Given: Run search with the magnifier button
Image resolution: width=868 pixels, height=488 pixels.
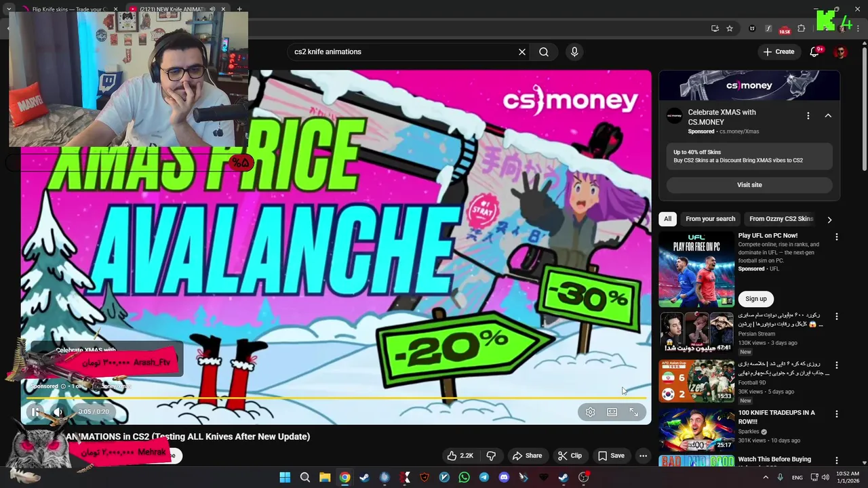Looking at the screenshot, I should [544, 52].
